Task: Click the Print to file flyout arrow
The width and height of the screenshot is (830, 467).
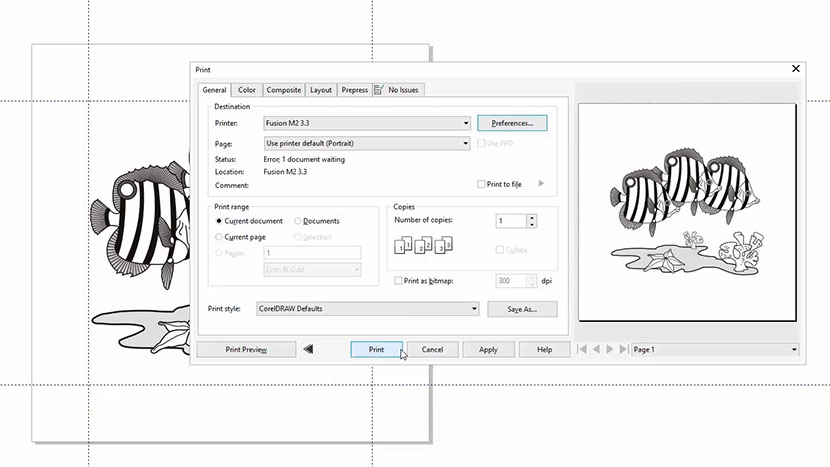Action: tap(541, 184)
